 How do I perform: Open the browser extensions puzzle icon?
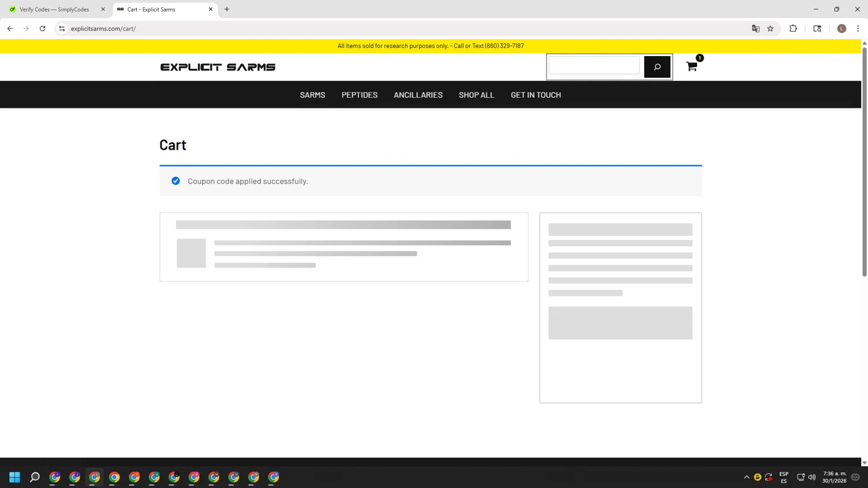(793, 28)
